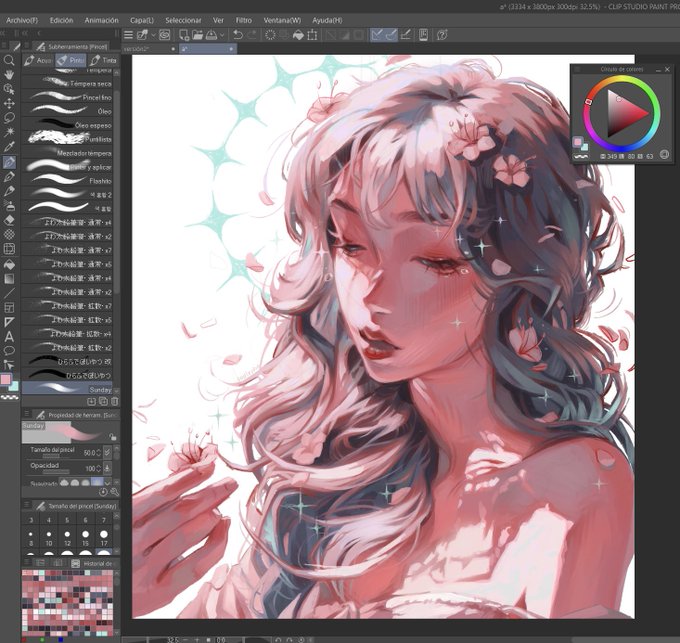Image resolution: width=680 pixels, height=643 pixels.
Task: Click the teal sub color swatch
Action: tap(14, 386)
